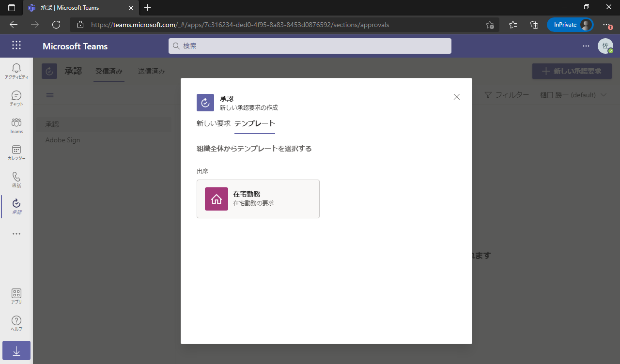Open the InPrivate profile button

pyautogui.click(x=570, y=25)
